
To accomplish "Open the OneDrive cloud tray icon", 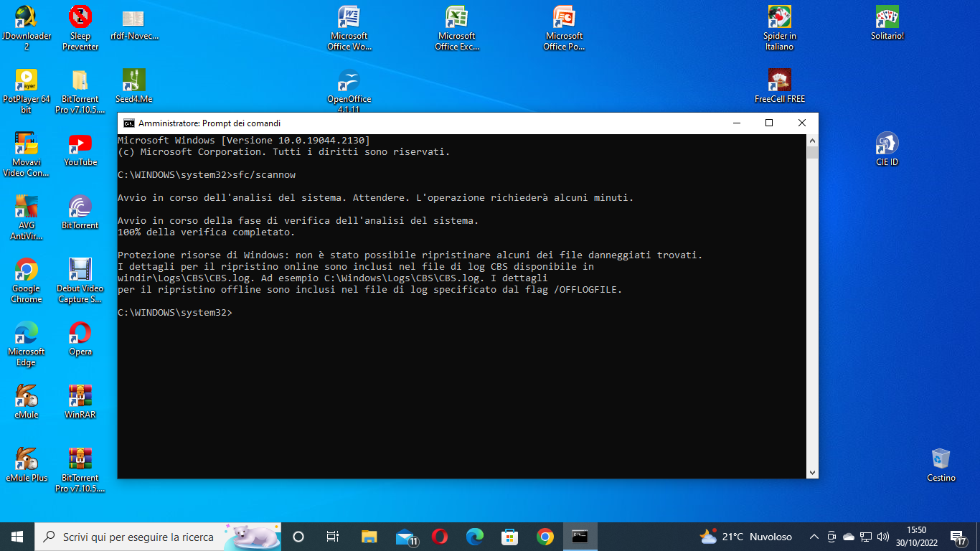I will click(849, 537).
